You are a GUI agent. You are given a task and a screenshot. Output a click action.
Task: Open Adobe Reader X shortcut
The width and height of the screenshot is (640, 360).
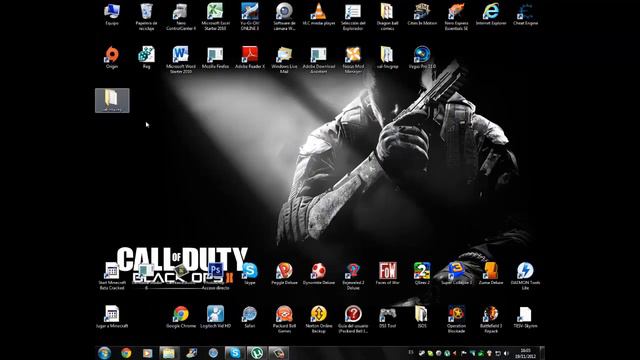(249, 57)
